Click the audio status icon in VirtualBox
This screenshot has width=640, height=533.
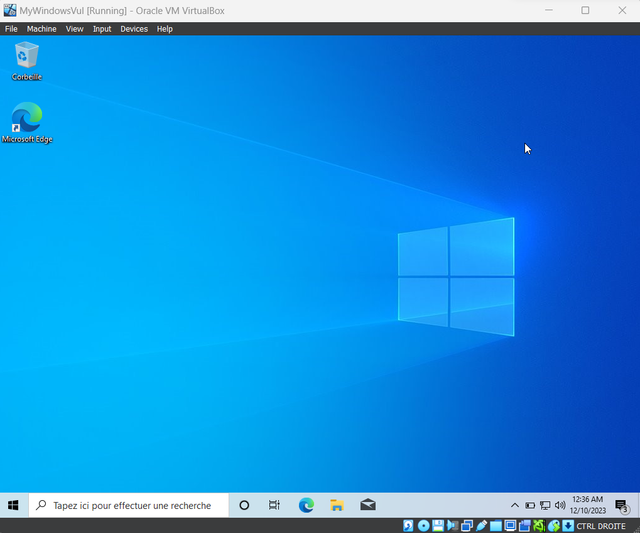453,526
